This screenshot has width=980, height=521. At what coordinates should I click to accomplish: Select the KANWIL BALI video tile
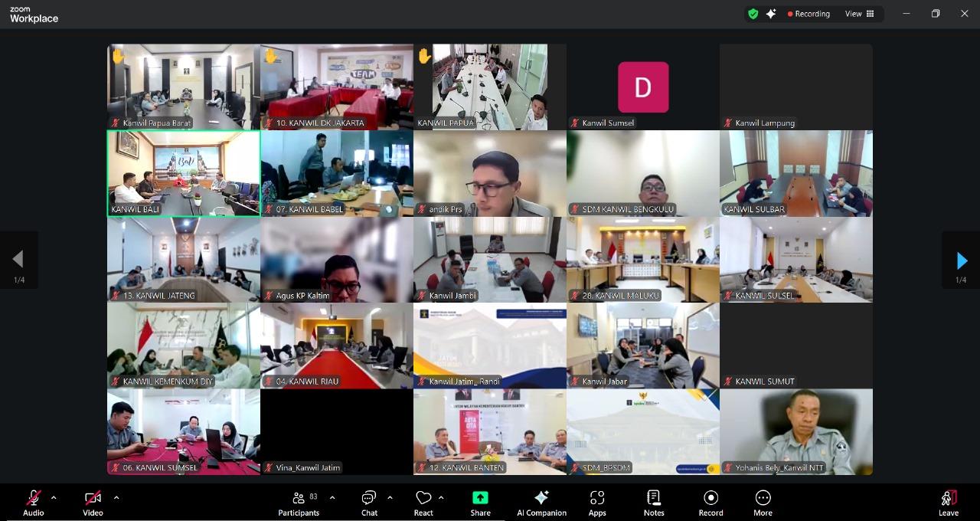coord(184,173)
